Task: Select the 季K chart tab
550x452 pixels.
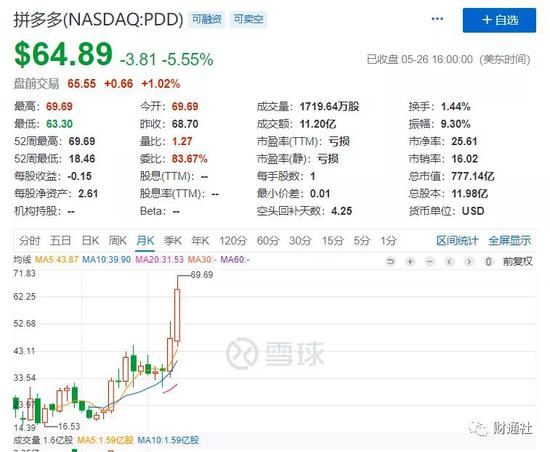Action: 173,241
